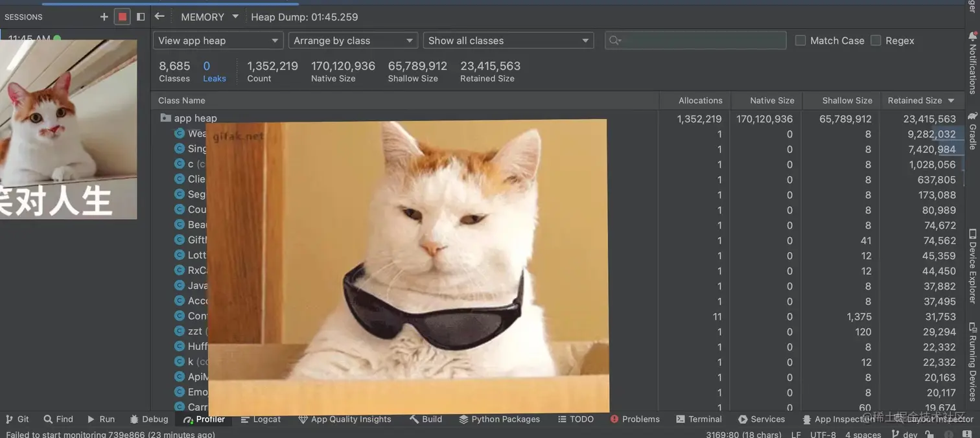Open the Arrange by class dropdown
Screen dimensions: 980x438
[x=353, y=40]
